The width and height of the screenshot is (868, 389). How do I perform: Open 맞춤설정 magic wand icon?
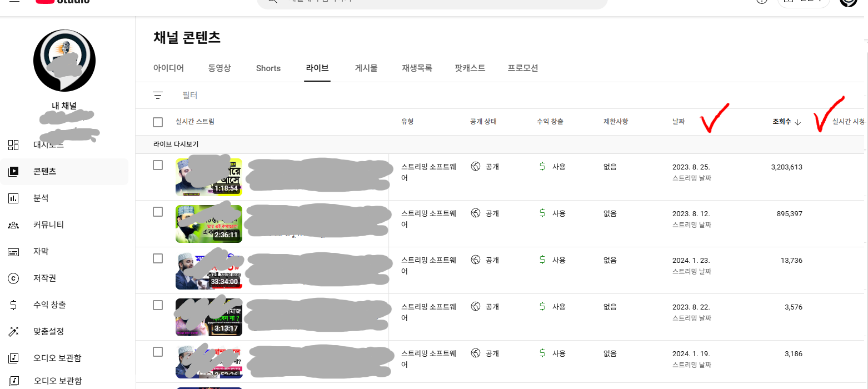click(13, 332)
